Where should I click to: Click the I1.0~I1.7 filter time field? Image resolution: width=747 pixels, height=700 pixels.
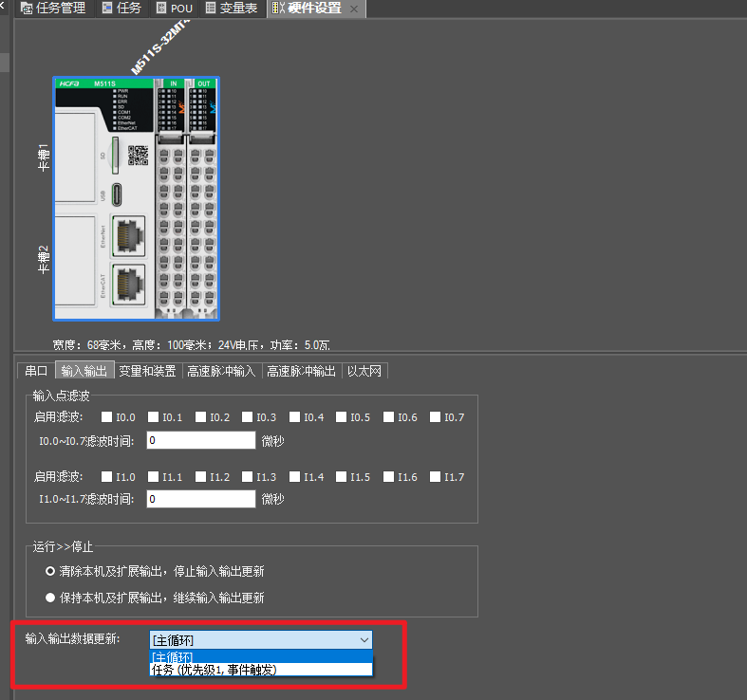201,499
